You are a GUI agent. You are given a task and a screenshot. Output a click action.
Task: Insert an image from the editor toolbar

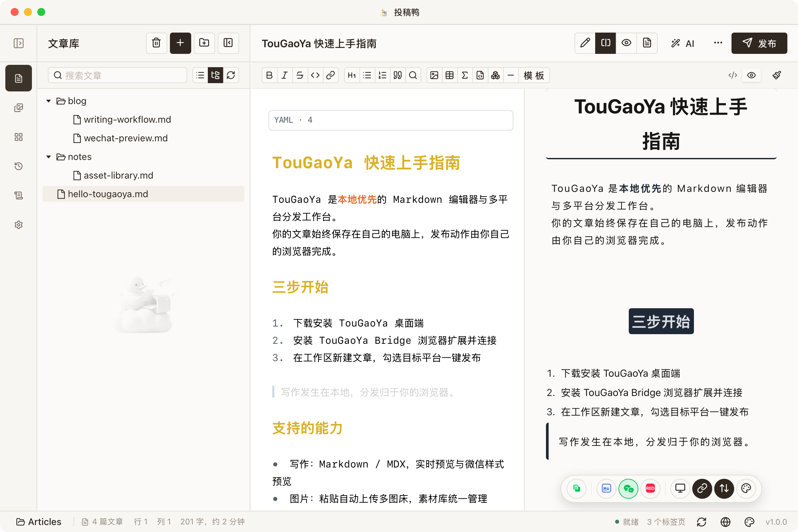click(x=434, y=75)
